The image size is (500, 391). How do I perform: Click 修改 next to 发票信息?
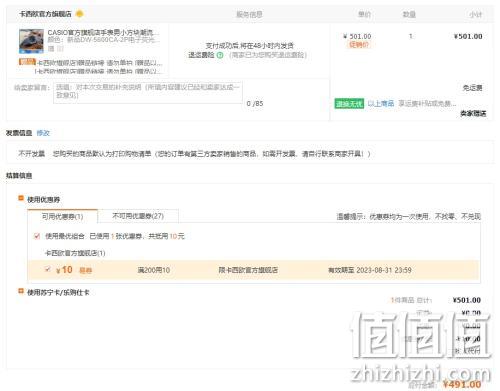coord(43,133)
